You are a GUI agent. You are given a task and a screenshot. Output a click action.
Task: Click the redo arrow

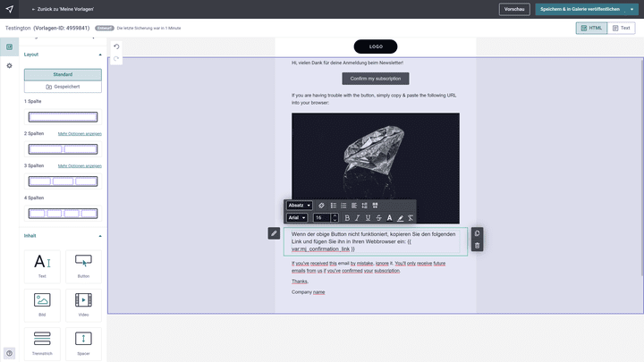coord(116,59)
